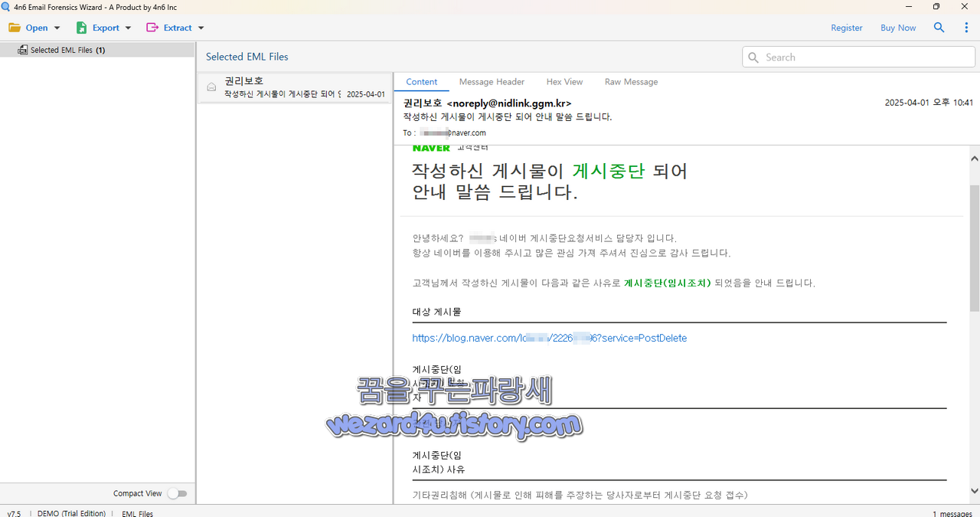
Task: Click the email subject line under sender
Action: [x=508, y=117]
